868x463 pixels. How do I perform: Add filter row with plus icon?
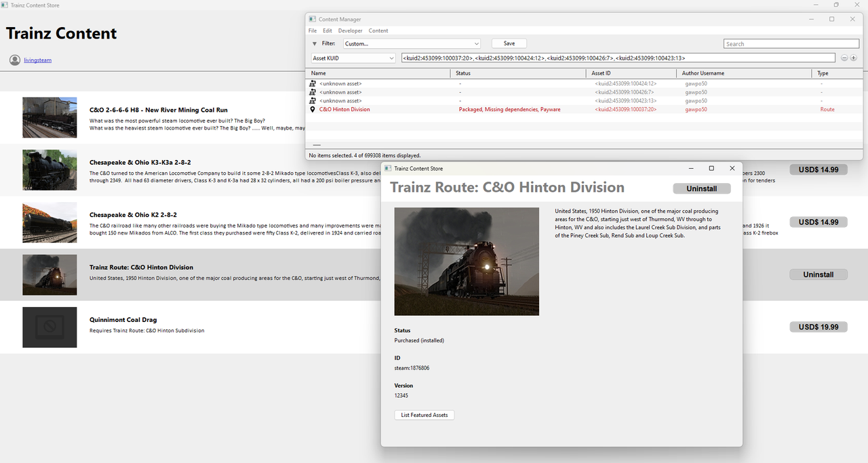point(853,58)
